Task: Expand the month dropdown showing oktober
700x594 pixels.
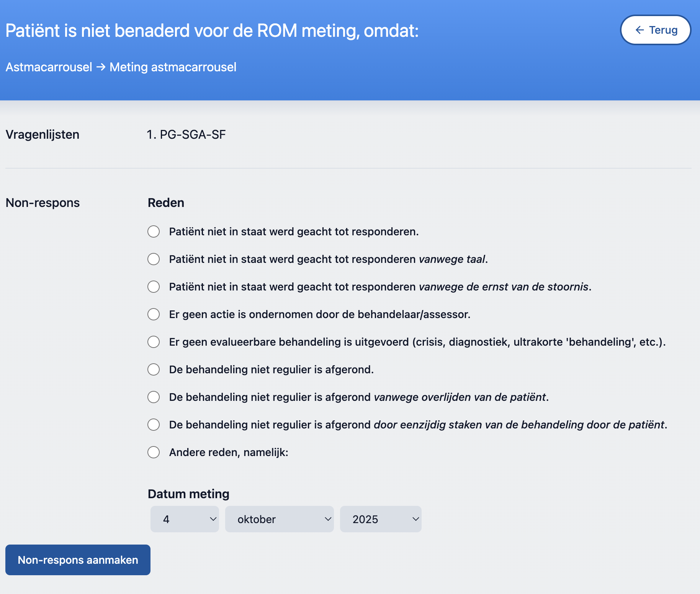Action: point(279,519)
